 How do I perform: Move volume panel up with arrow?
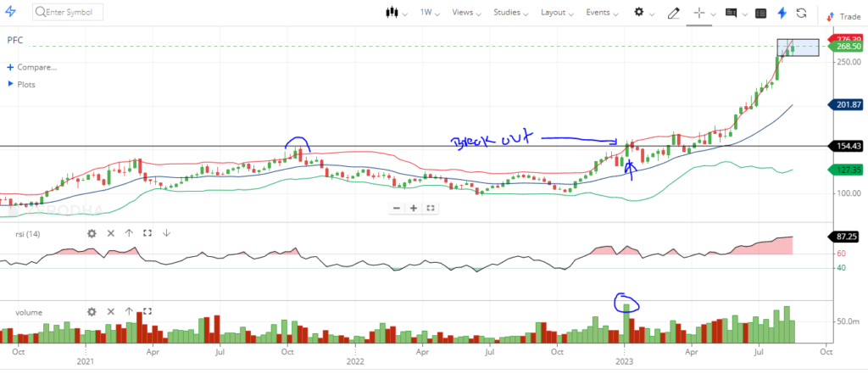click(x=129, y=311)
